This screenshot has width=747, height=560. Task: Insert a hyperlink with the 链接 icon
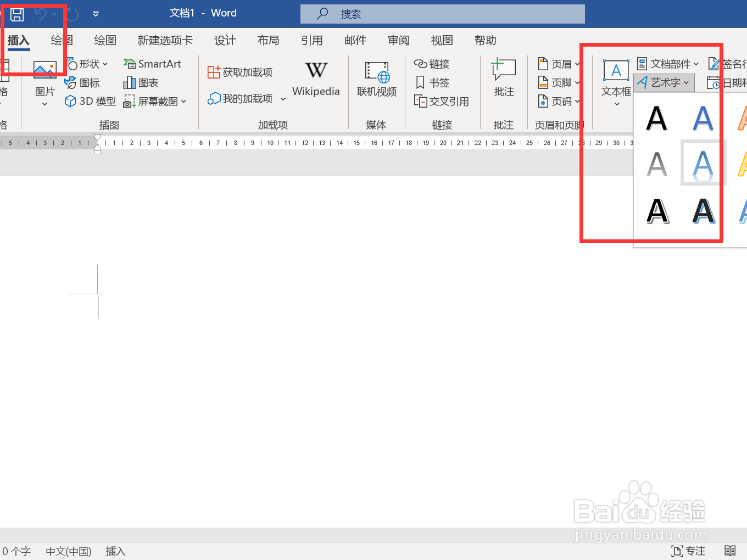pyautogui.click(x=433, y=64)
